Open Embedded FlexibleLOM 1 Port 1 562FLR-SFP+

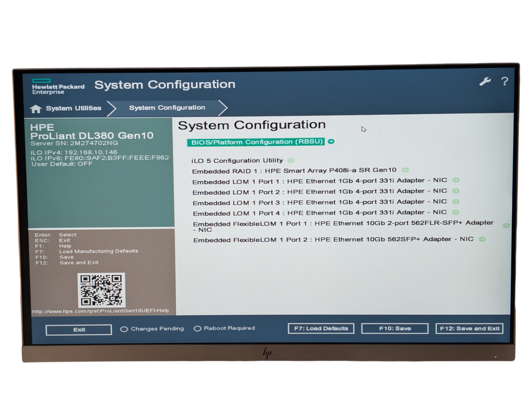pos(343,226)
